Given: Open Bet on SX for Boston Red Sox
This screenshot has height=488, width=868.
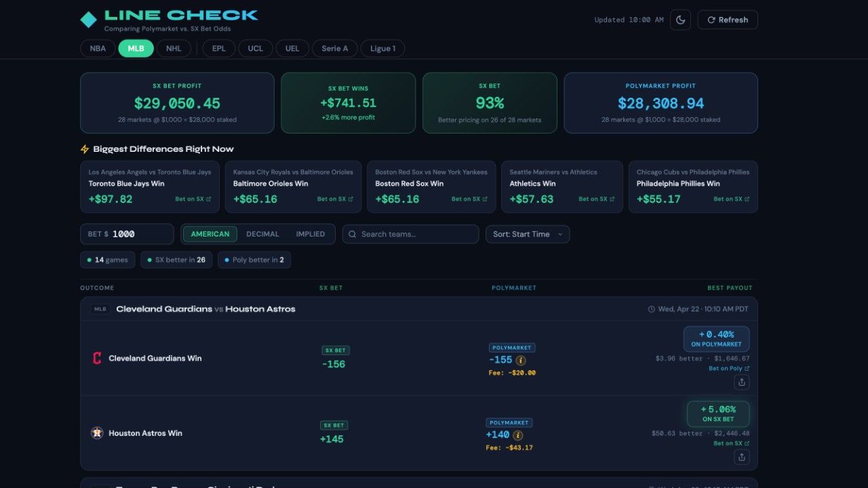Looking at the screenshot, I should 469,199.
